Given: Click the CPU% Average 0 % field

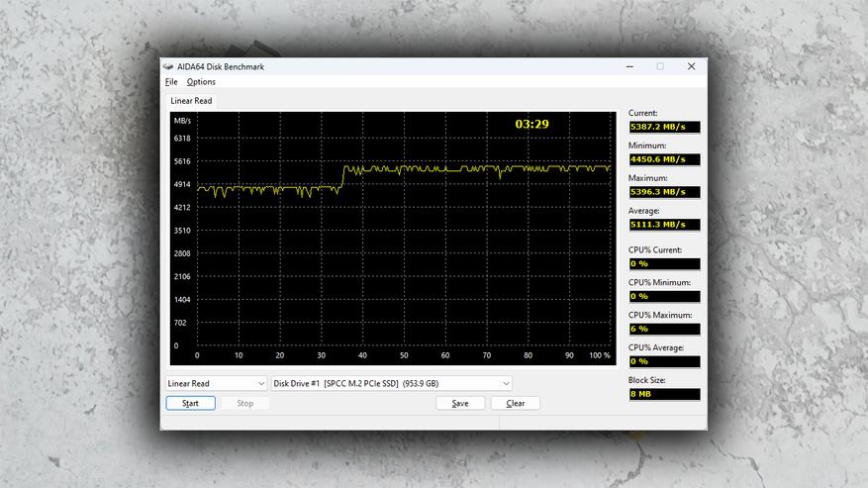Looking at the screenshot, I should [x=664, y=362].
